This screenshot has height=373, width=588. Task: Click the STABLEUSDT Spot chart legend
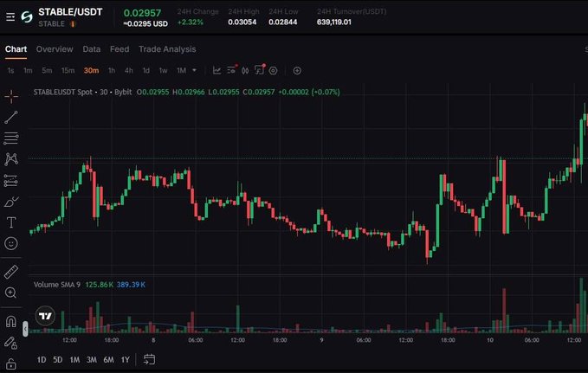[x=82, y=92]
